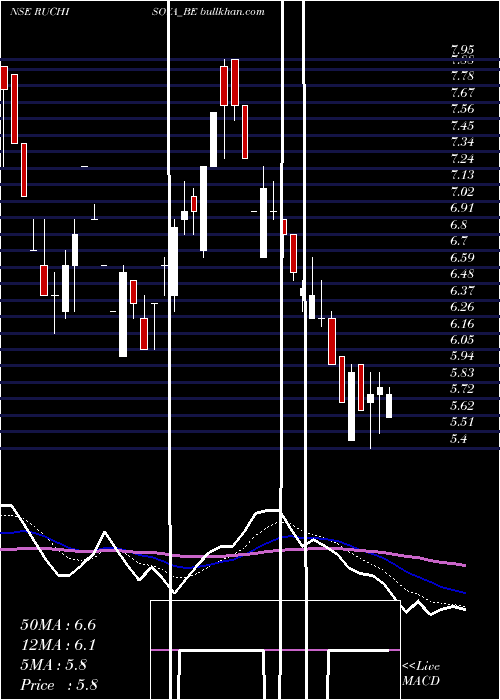Select the 7.02 price axis label
500x700 pixels.
point(462,192)
